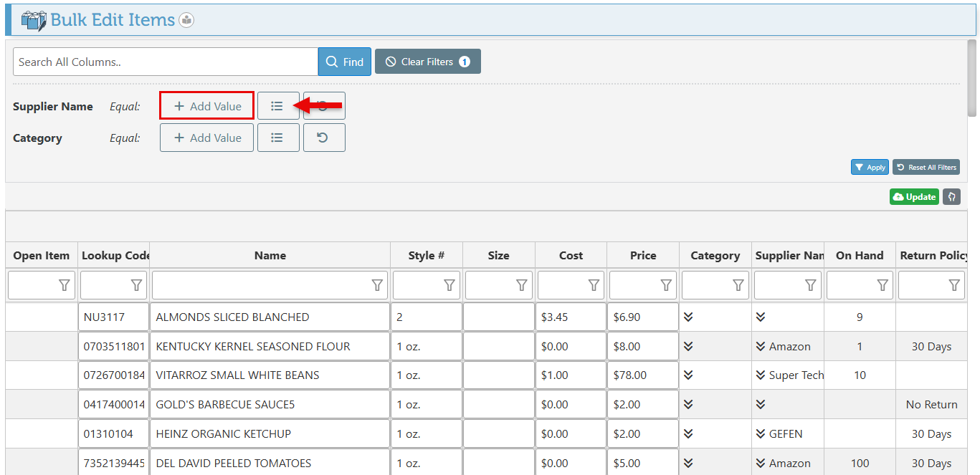Expand Category dropdown for ALMONDS SLICED BLANCHED
Image resolution: width=980 pixels, height=475 pixels.
pos(688,317)
